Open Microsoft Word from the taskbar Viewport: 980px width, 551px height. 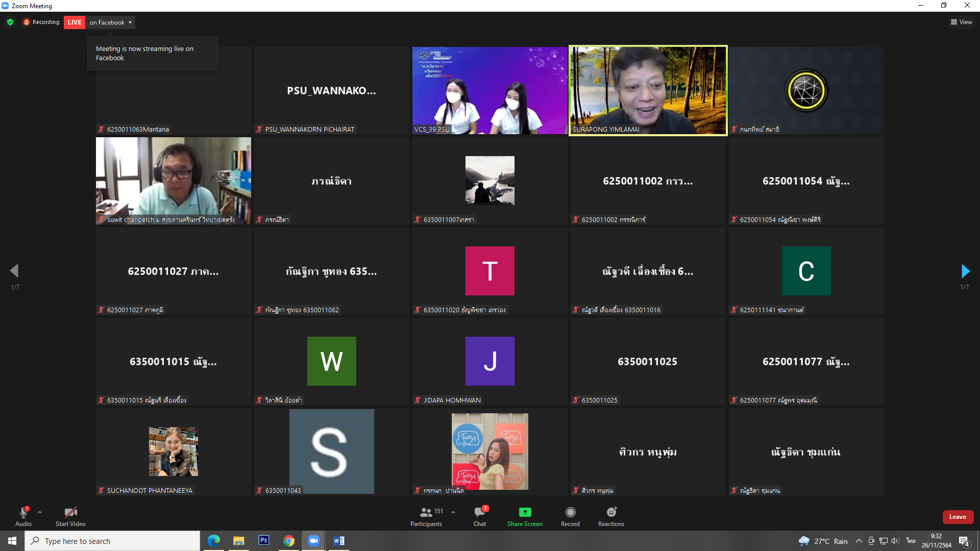[x=339, y=540]
